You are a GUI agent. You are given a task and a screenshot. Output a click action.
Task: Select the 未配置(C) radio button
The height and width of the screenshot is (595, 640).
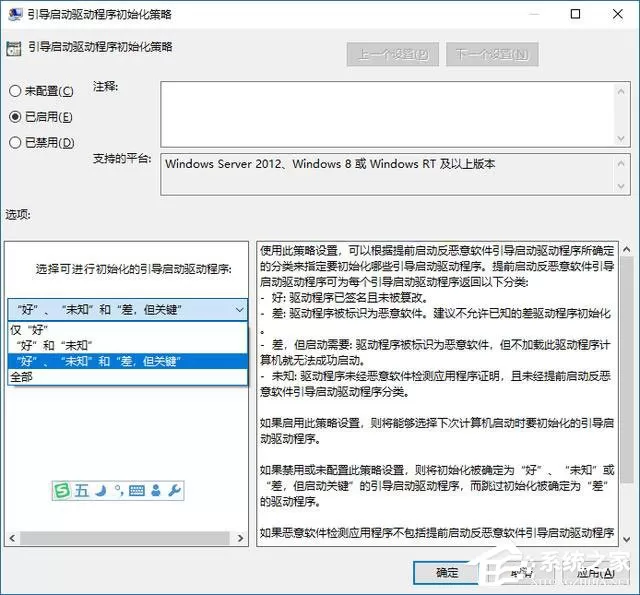[x=15, y=91]
